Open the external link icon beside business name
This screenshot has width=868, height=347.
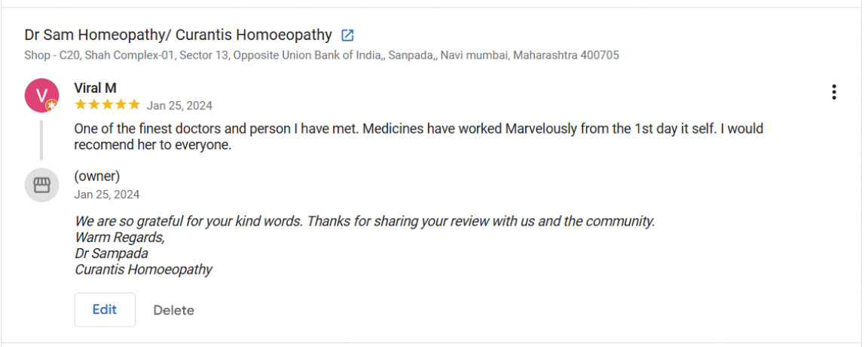pyautogui.click(x=347, y=35)
